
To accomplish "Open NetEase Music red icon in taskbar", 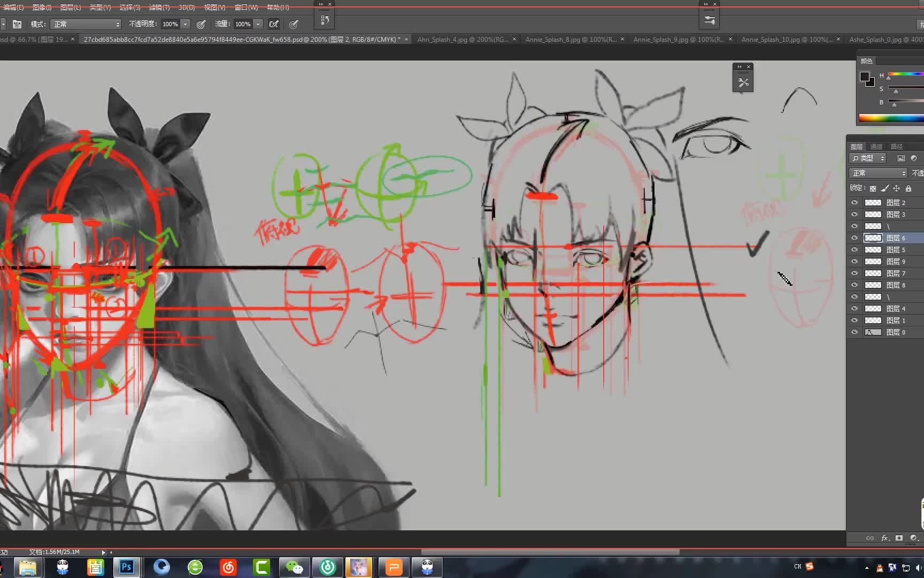I will click(228, 567).
